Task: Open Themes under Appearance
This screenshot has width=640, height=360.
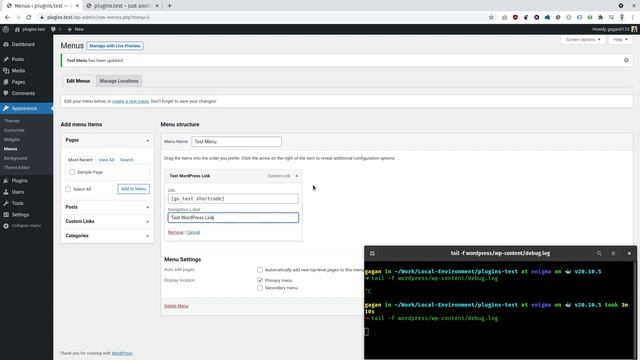Action: (11, 121)
